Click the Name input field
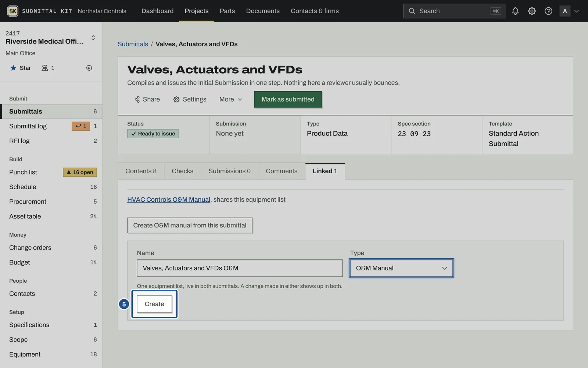 (x=240, y=268)
